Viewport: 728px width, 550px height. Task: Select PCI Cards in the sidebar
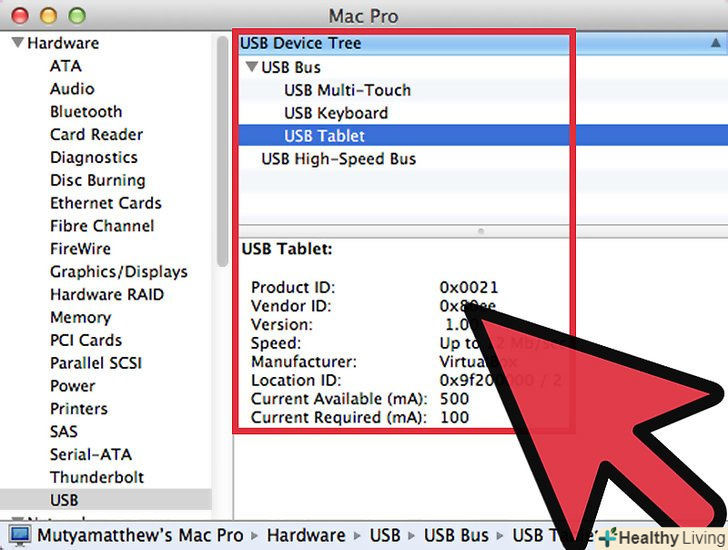click(85, 340)
